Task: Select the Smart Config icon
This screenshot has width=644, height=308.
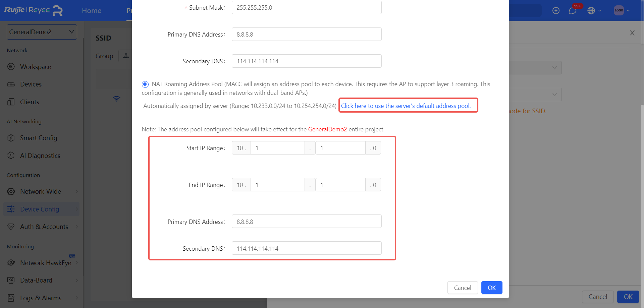Action: coord(11,138)
